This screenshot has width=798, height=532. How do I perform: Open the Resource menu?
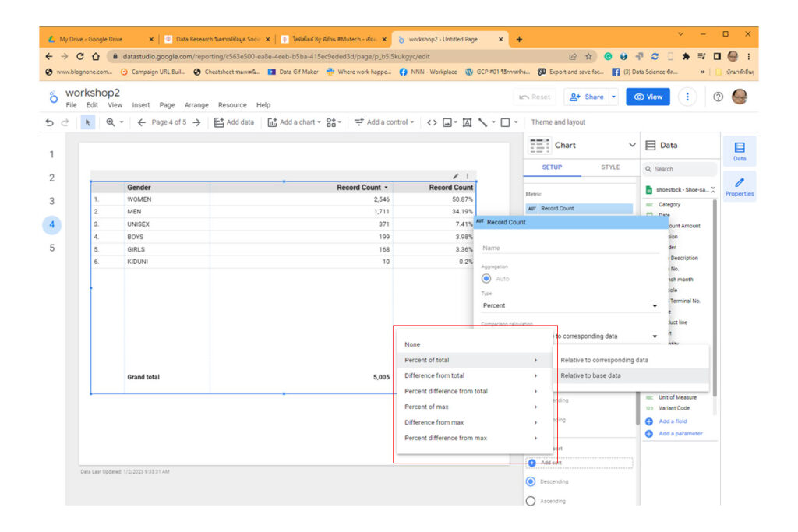click(x=232, y=105)
